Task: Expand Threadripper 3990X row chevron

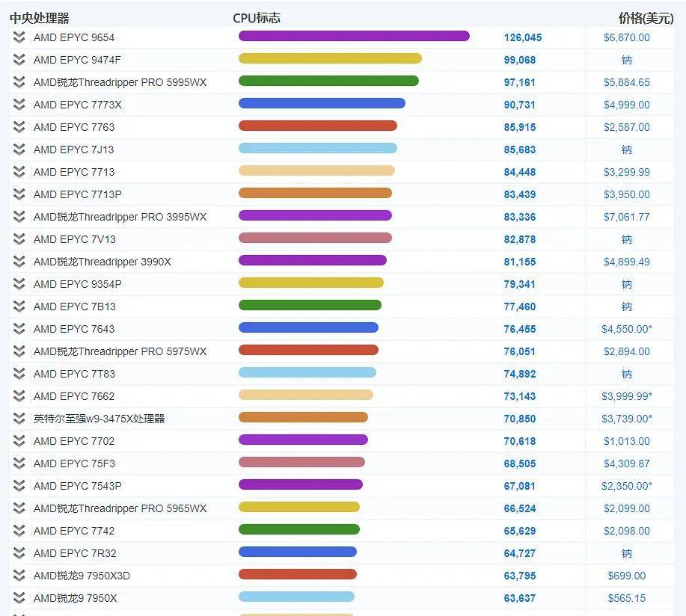Action: coord(19,262)
